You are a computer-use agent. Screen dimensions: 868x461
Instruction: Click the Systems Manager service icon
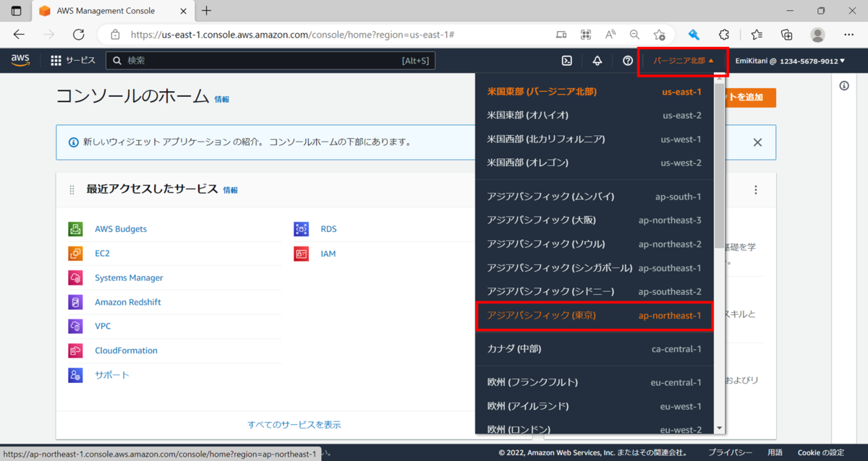pyautogui.click(x=75, y=277)
